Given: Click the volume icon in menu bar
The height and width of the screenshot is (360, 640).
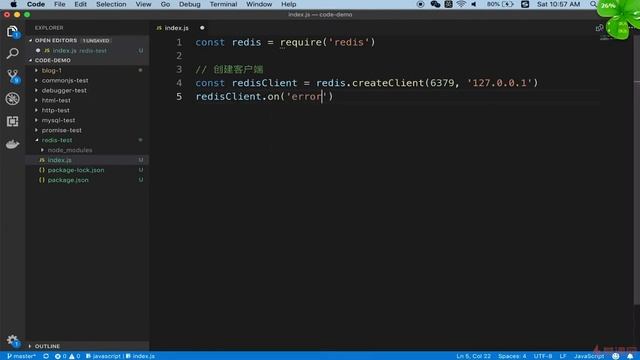Looking at the screenshot, I should [473, 4].
